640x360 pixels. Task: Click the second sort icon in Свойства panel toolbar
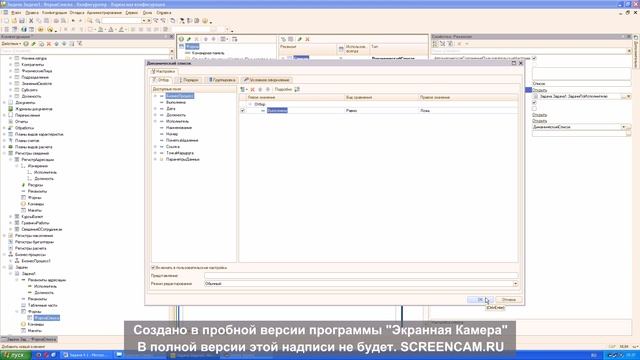coord(442,44)
